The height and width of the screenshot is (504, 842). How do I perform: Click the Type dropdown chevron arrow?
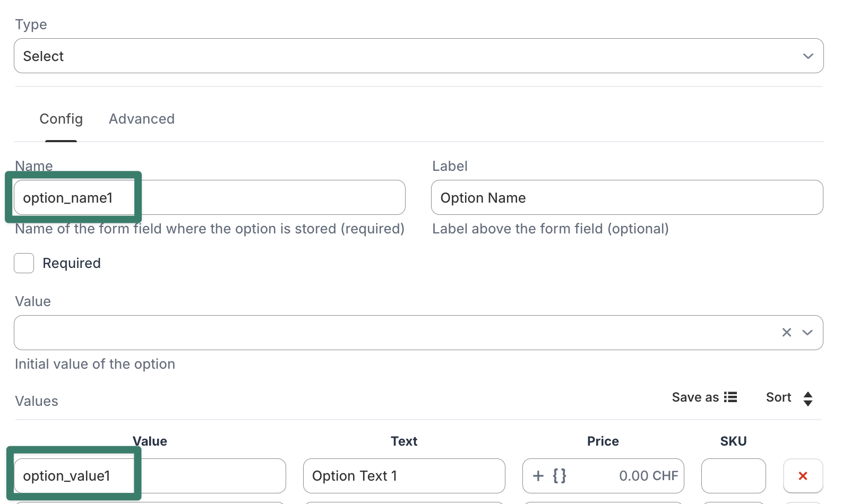(808, 56)
